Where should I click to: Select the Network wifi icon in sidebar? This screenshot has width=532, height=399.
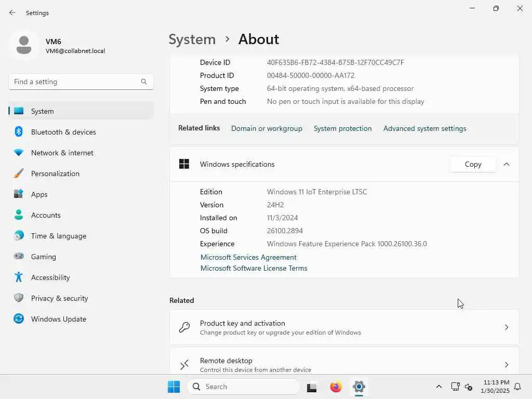[19, 153]
